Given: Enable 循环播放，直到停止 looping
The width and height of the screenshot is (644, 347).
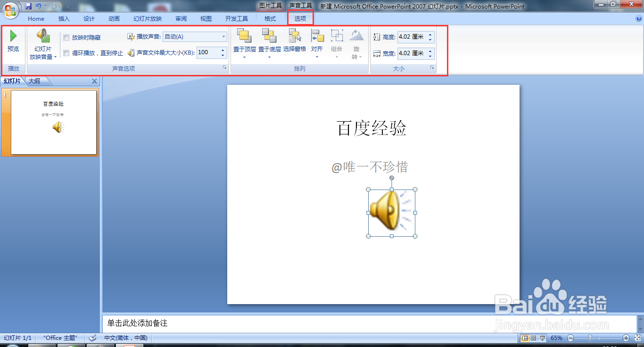Looking at the screenshot, I should pyautogui.click(x=66, y=53).
